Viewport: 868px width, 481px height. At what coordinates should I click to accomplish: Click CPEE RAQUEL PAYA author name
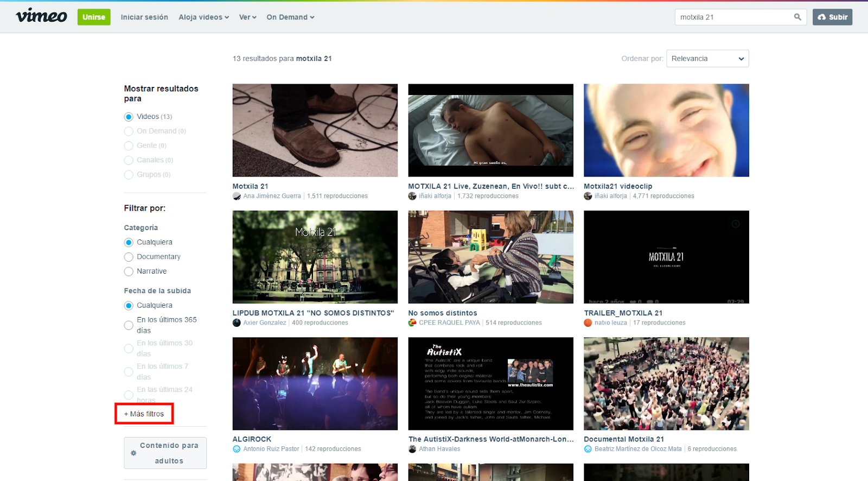tap(449, 322)
